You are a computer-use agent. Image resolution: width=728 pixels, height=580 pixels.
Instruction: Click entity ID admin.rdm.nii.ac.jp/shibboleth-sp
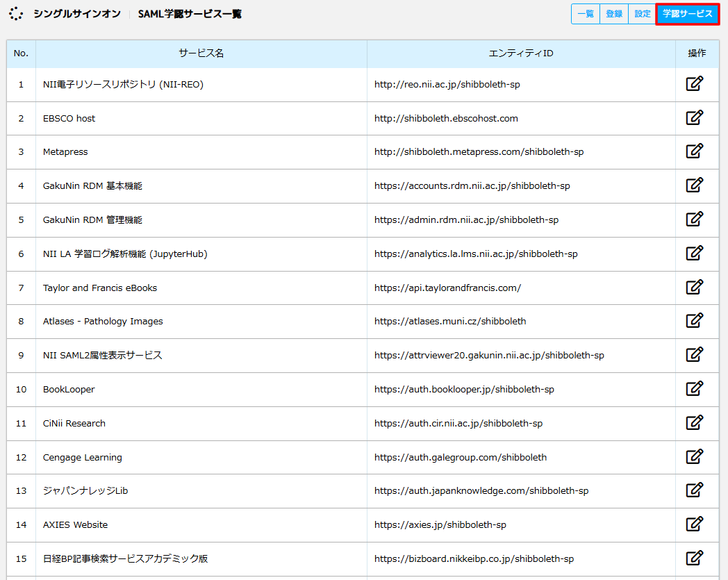coord(466,219)
